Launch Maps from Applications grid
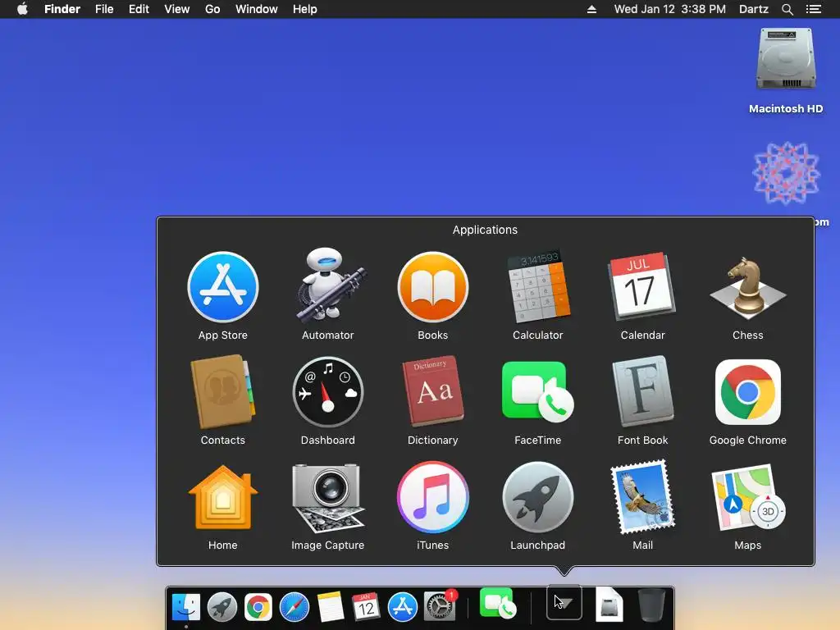 (748, 498)
